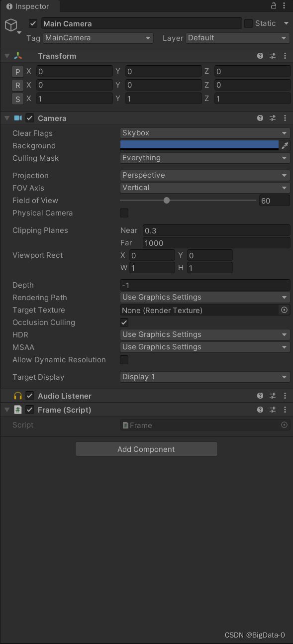The image size is (293, 644).
Task: Open Audio Listener help icon
Action: coord(260,396)
